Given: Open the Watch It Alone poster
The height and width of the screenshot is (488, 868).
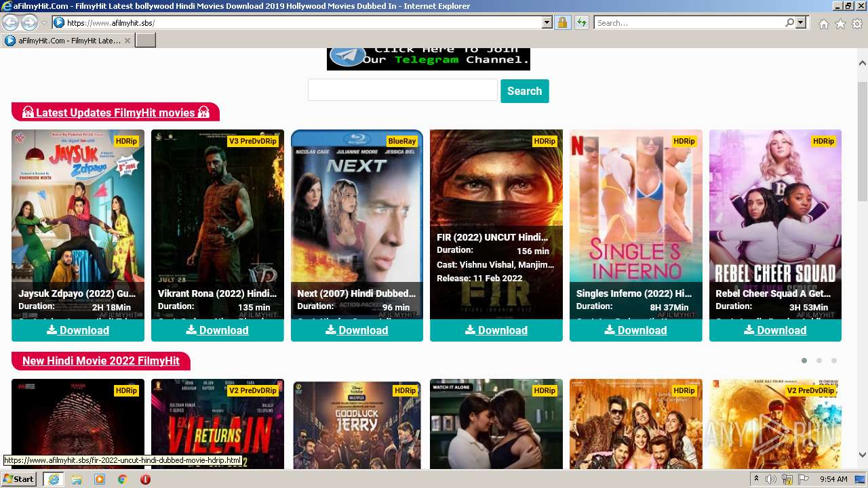Looking at the screenshot, I should (496, 424).
